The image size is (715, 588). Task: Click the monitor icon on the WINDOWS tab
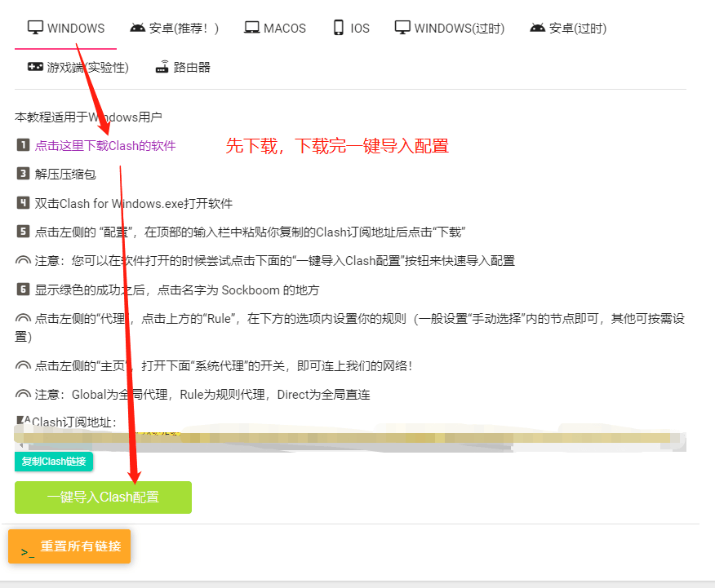tap(35, 28)
